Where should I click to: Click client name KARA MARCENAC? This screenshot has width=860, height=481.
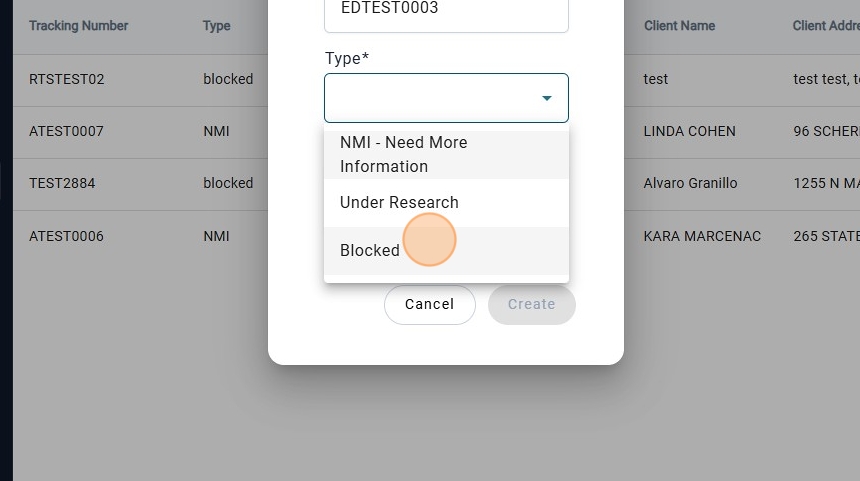(x=702, y=236)
